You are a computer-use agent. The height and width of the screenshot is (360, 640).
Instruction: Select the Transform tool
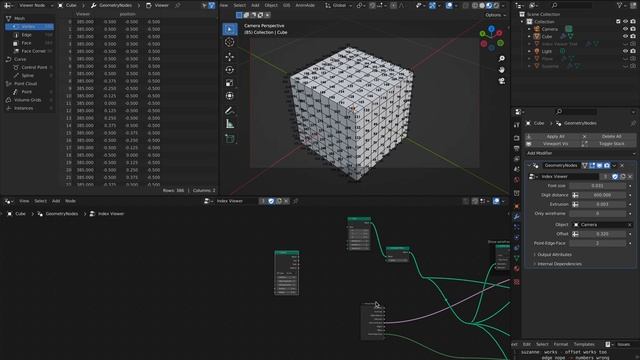tap(230, 96)
